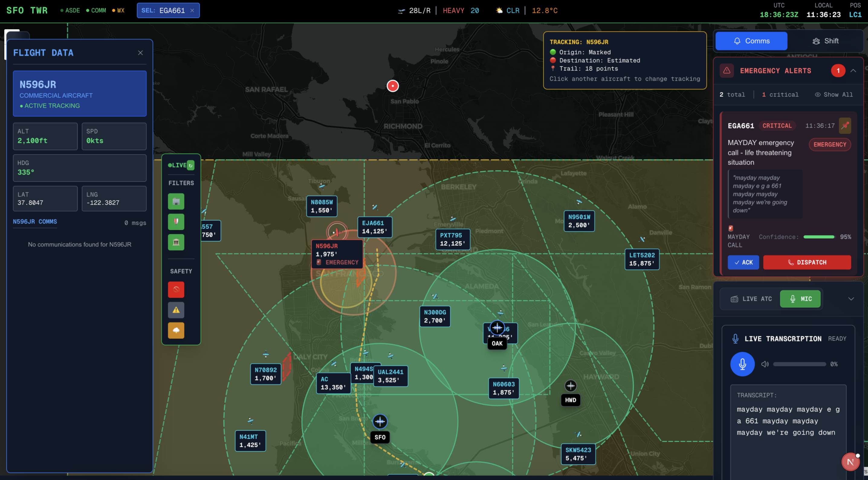
Task: Click the red prohibited-zone safety icon
Action: click(x=176, y=289)
